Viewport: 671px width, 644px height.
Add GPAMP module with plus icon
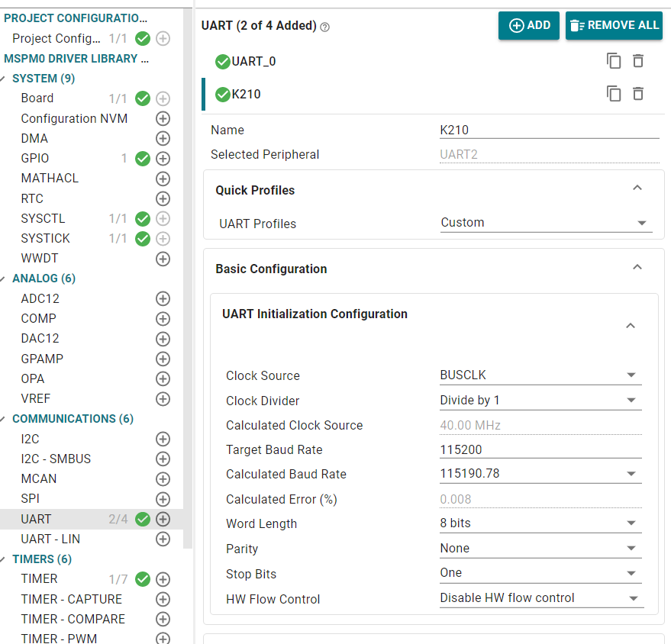click(x=163, y=359)
